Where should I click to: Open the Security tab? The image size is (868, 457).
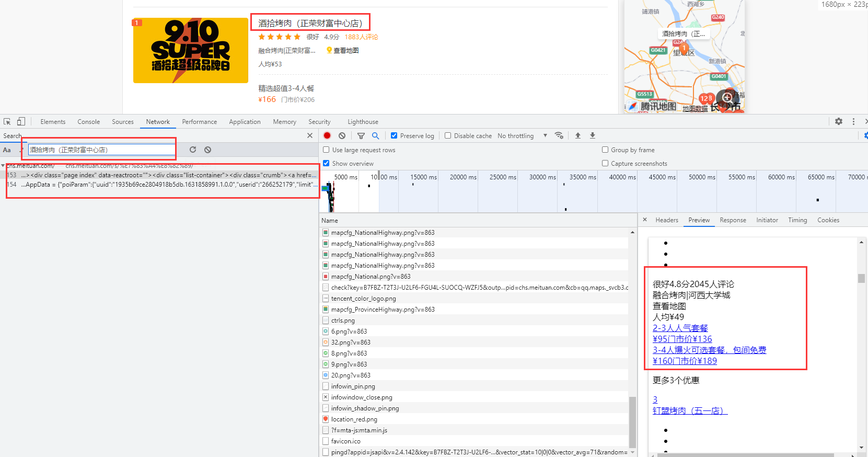point(319,122)
